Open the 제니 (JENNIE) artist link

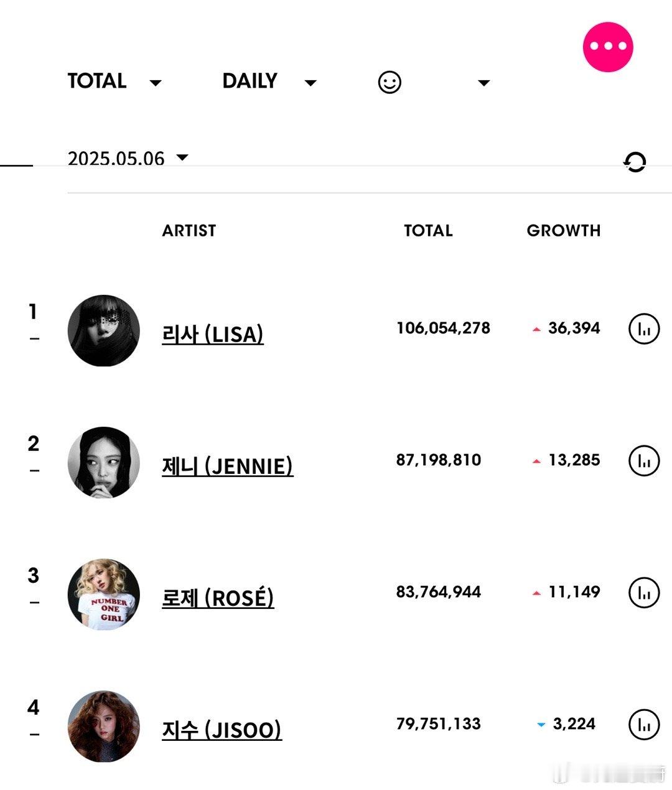coord(228,466)
